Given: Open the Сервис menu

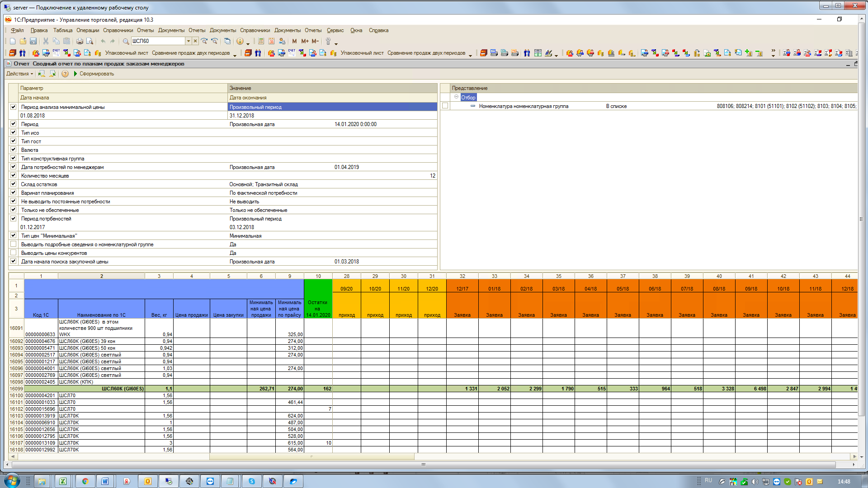Looking at the screenshot, I should tap(335, 30).
